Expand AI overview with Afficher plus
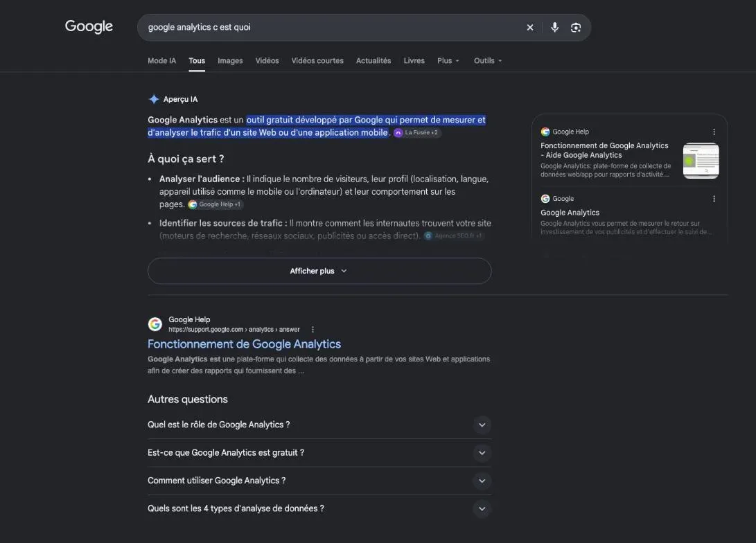This screenshot has height=543, width=756. point(319,271)
